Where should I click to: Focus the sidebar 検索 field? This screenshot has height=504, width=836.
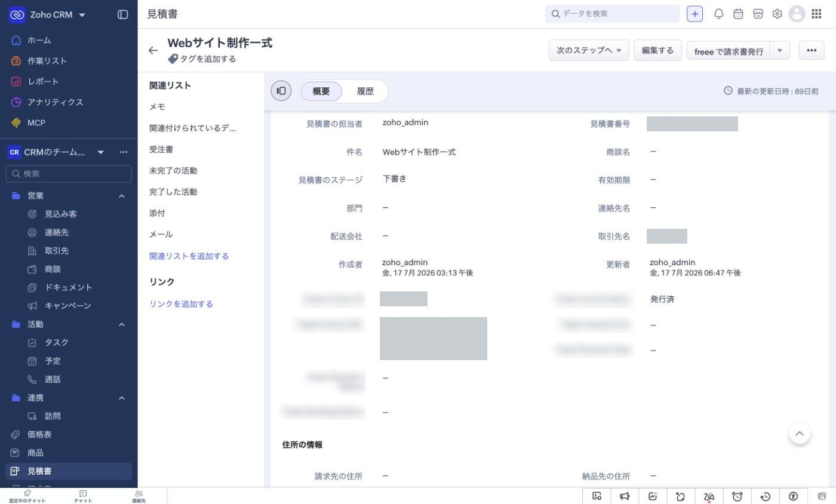tap(69, 174)
